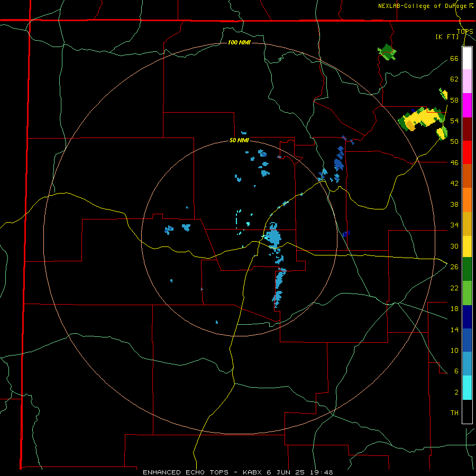Pick the dark orange legend swatch
The width and height of the screenshot is (476, 476).
click(x=467, y=176)
